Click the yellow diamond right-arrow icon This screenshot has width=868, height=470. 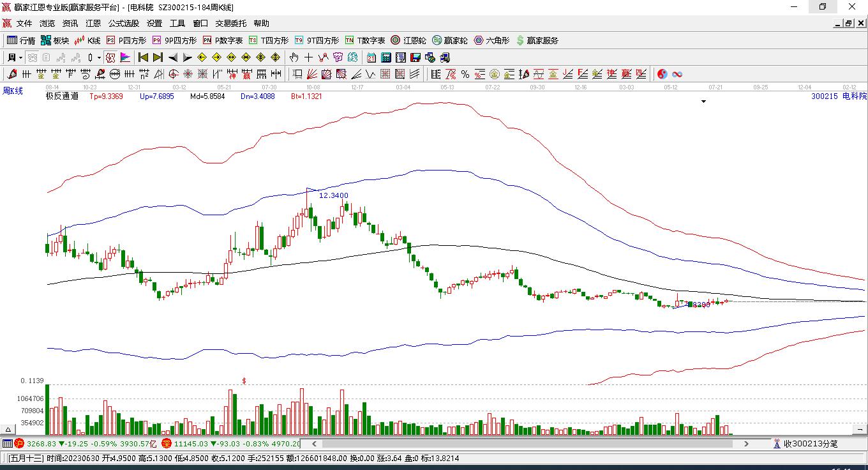click(217, 57)
